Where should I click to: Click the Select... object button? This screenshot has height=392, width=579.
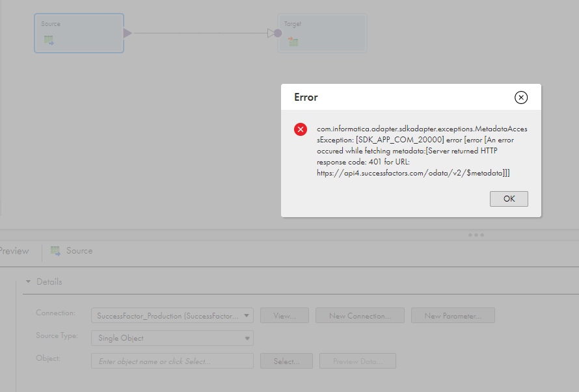(286, 361)
